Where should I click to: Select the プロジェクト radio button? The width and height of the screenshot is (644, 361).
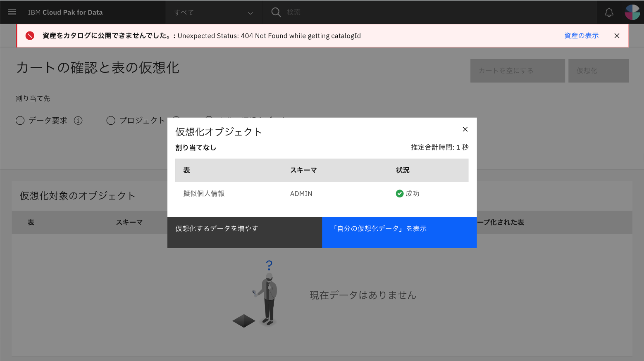[x=111, y=120]
